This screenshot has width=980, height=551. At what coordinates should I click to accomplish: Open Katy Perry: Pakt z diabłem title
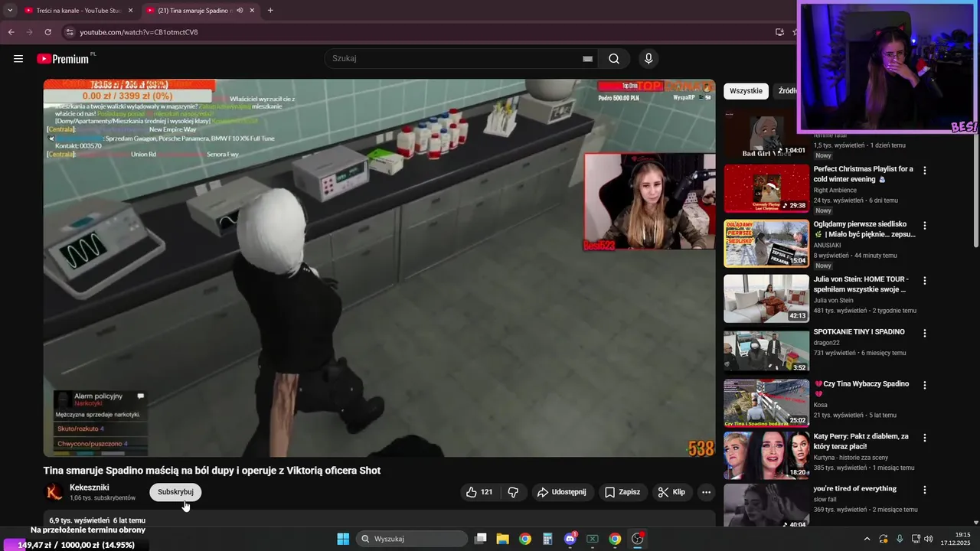tap(861, 442)
